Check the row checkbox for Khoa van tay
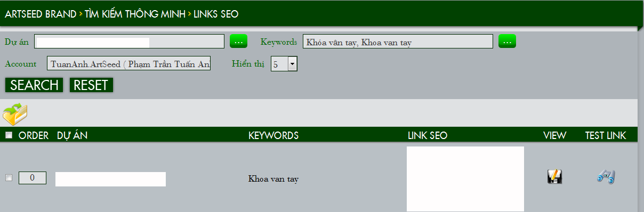Image resolution: width=644 pixels, height=212 pixels. pos(9,178)
